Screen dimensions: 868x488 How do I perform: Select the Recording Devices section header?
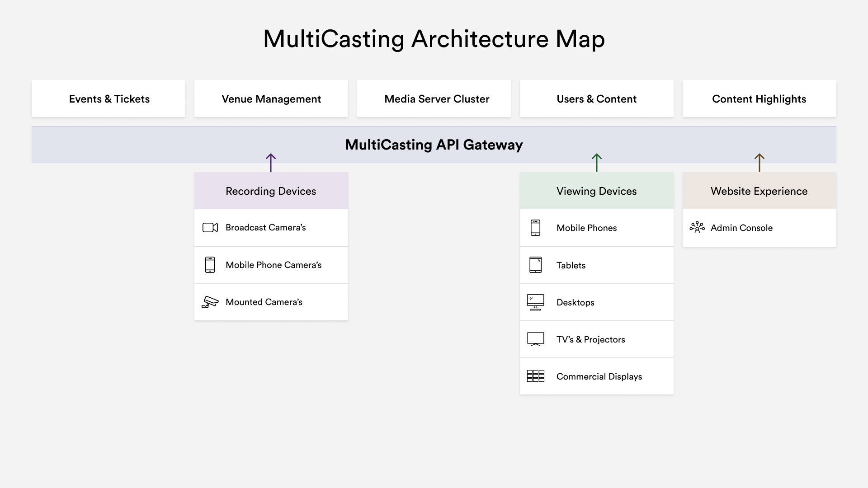click(271, 191)
